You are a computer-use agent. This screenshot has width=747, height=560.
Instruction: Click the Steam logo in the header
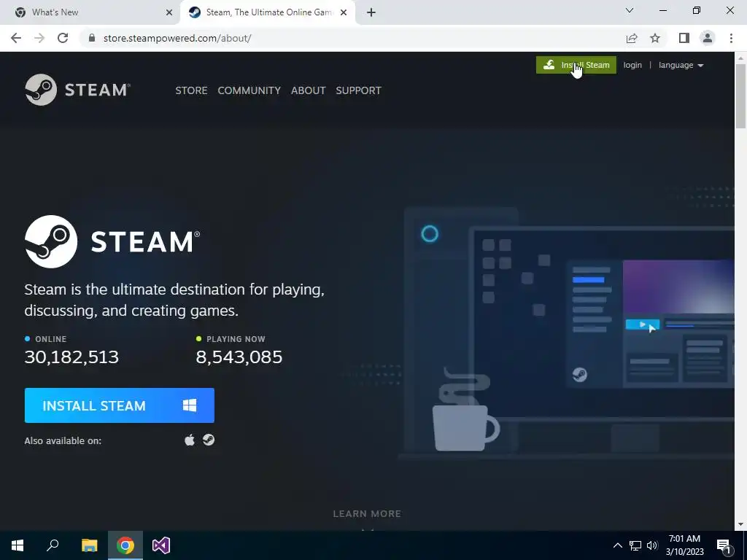[77, 90]
